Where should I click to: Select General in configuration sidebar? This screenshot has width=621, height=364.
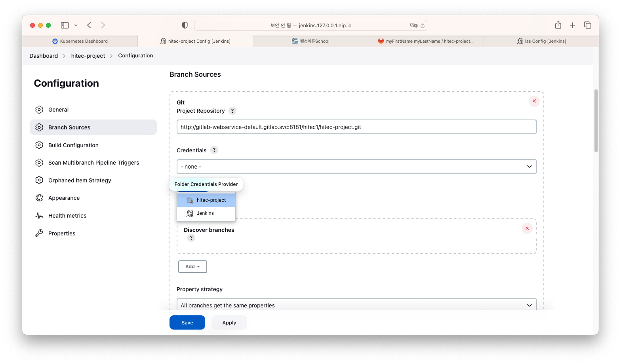coord(93,110)
